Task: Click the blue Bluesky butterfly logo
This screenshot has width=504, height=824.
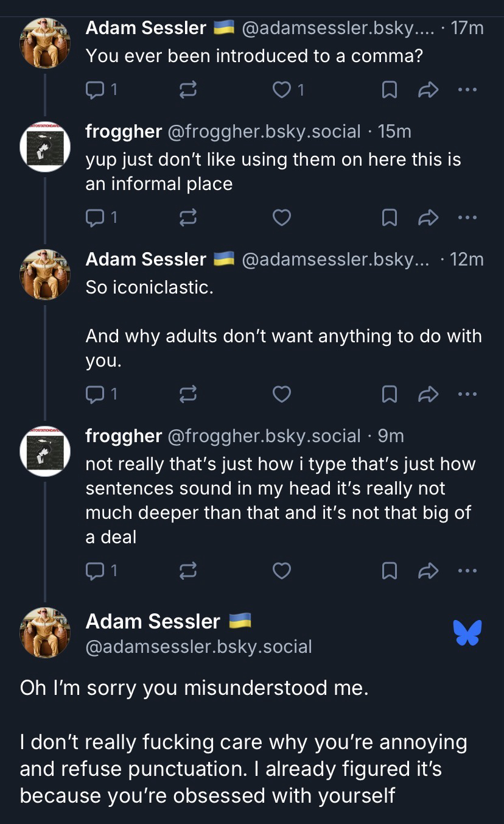Action: click(467, 632)
